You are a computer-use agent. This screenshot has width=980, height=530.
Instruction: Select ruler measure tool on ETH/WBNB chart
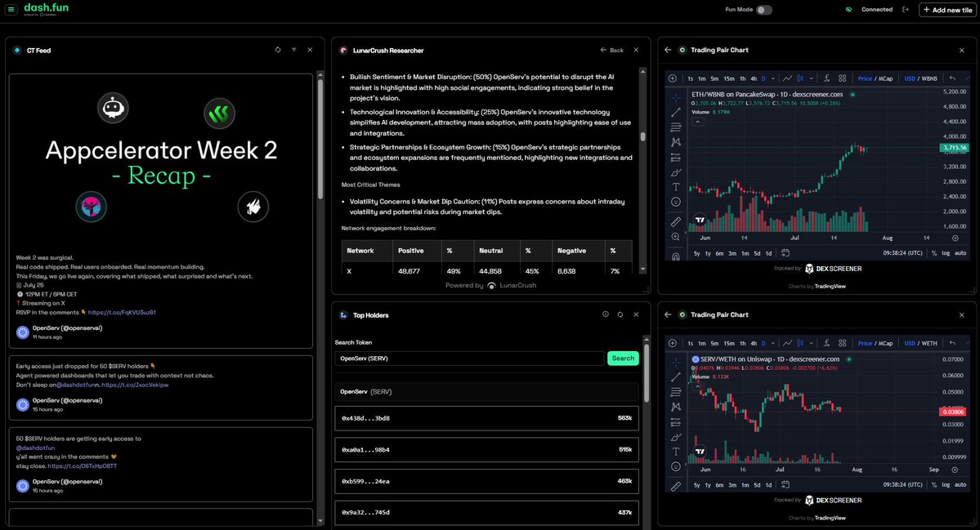(676, 221)
